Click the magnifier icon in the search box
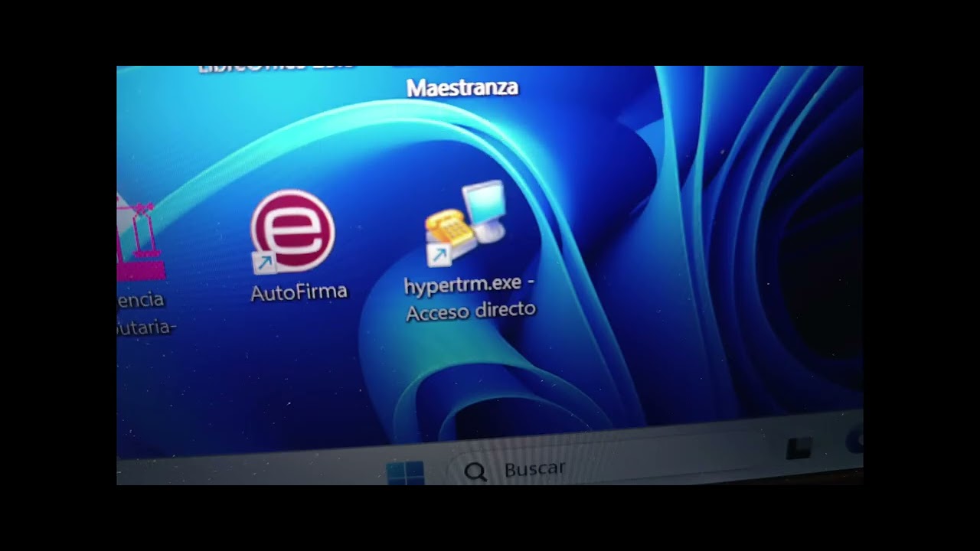The width and height of the screenshot is (980, 551). click(x=475, y=472)
